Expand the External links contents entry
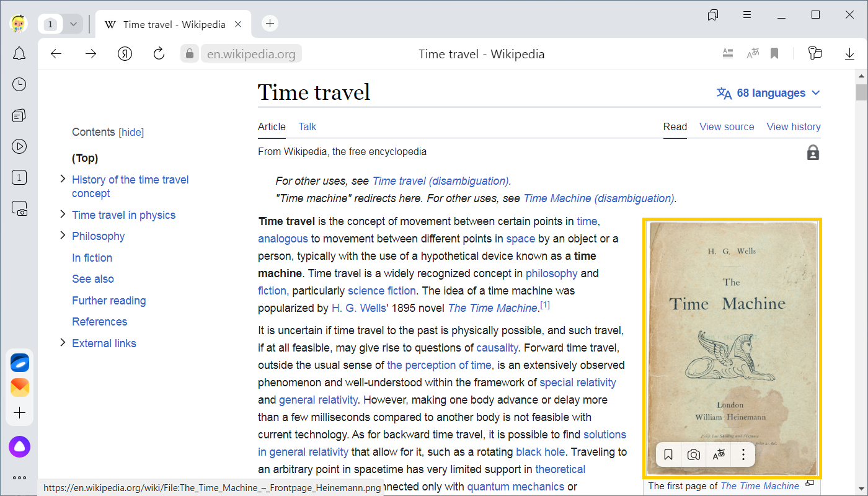The height and width of the screenshot is (496, 868). pyautogui.click(x=62, y=343)
